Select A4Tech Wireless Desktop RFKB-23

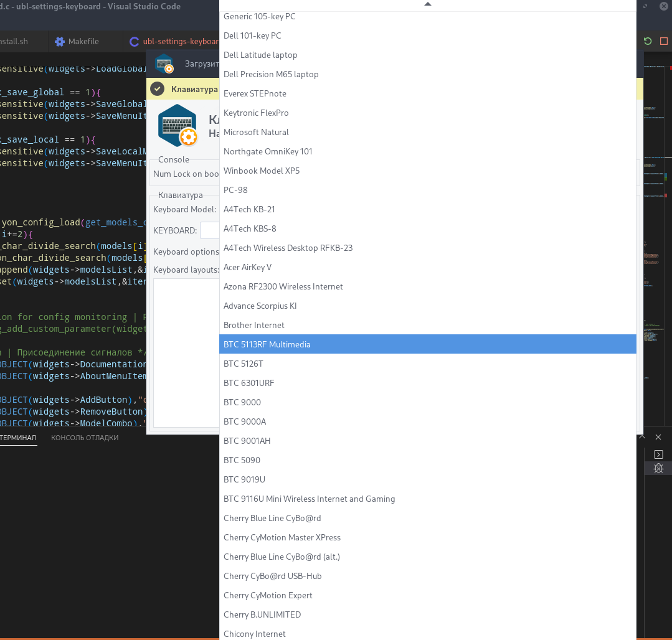point(427,248)
